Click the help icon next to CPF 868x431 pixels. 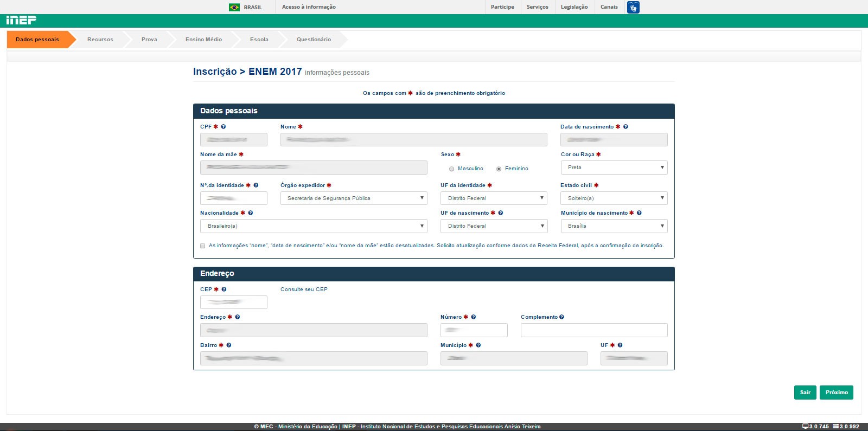[224, 127]
